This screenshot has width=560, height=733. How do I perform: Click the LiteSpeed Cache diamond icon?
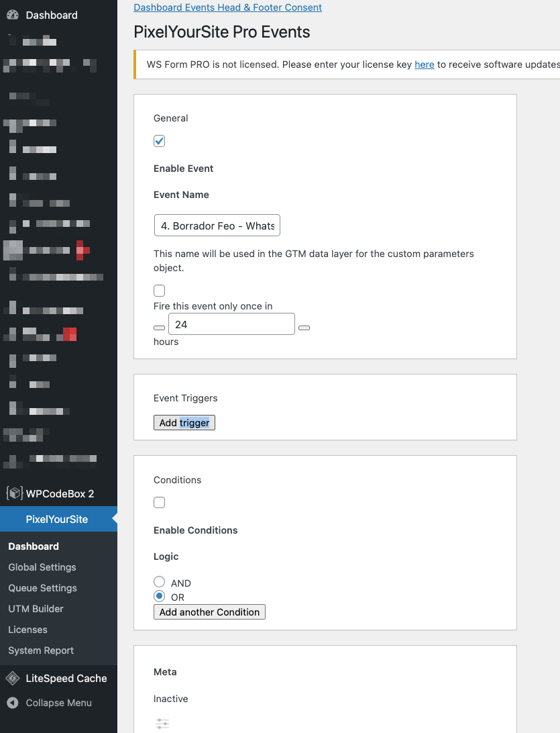click(13, 679)
